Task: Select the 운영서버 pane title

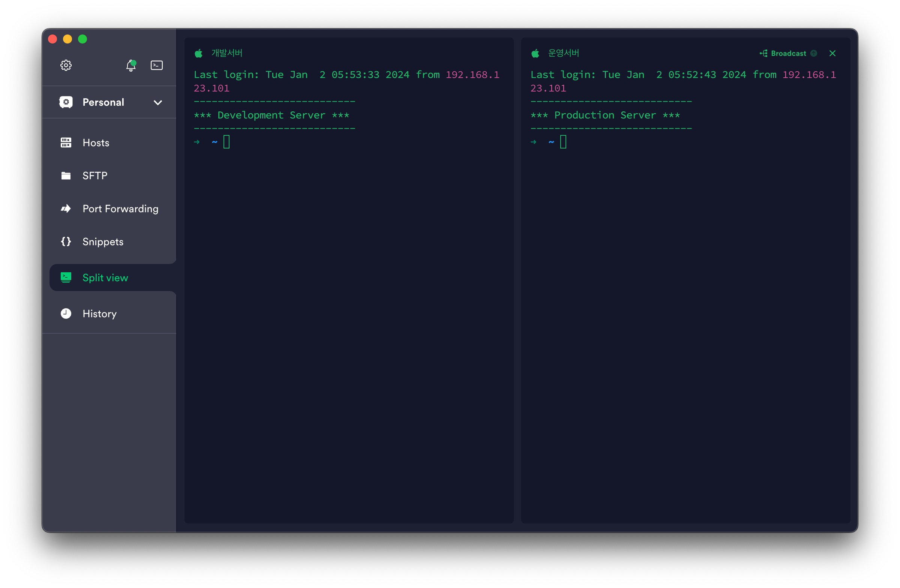Action: [x=564, y=53]
